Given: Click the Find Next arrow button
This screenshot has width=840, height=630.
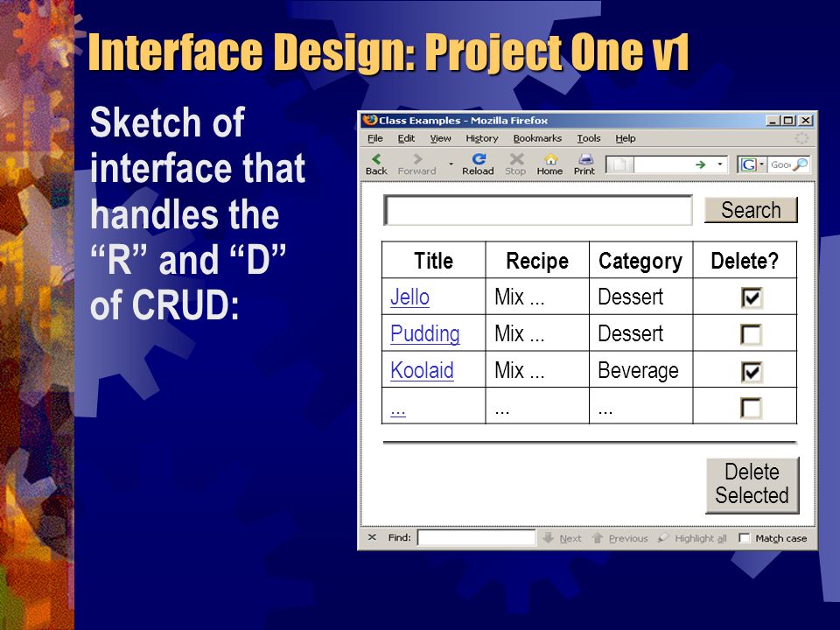Looking at the screenshot, I should (562, 538).
